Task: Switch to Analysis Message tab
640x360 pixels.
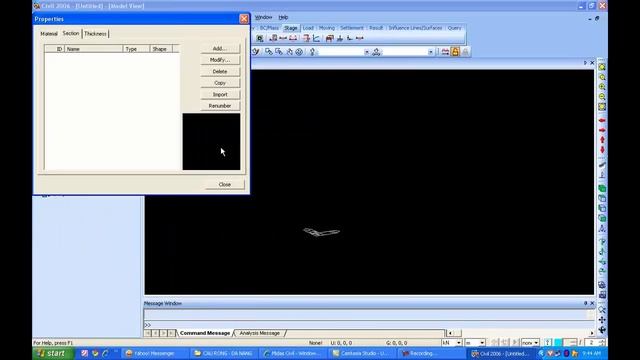Action: coord(260,333)
